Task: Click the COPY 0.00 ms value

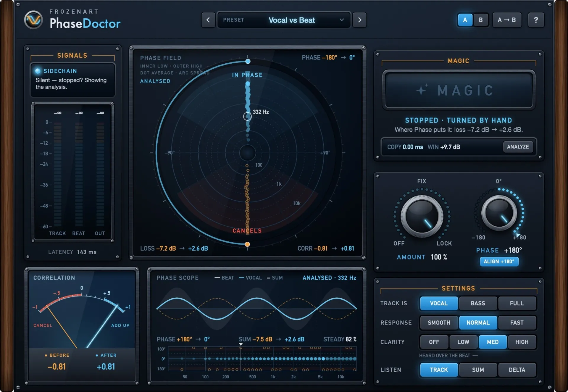Action: pos(405,147)
